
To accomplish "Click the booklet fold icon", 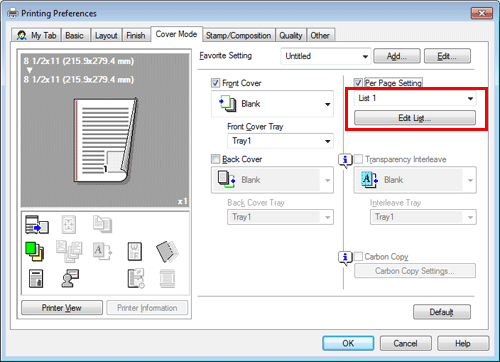I will point(167,251).
